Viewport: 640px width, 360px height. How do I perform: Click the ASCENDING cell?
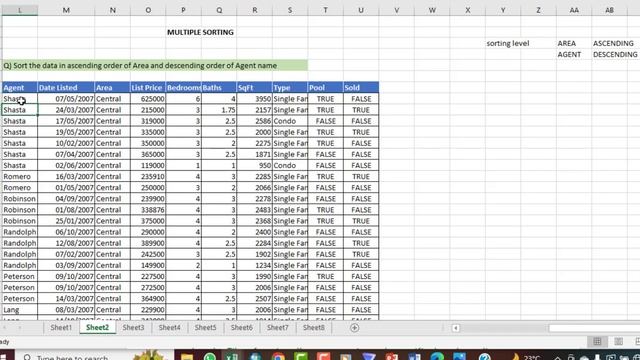(x=613, y=43)
